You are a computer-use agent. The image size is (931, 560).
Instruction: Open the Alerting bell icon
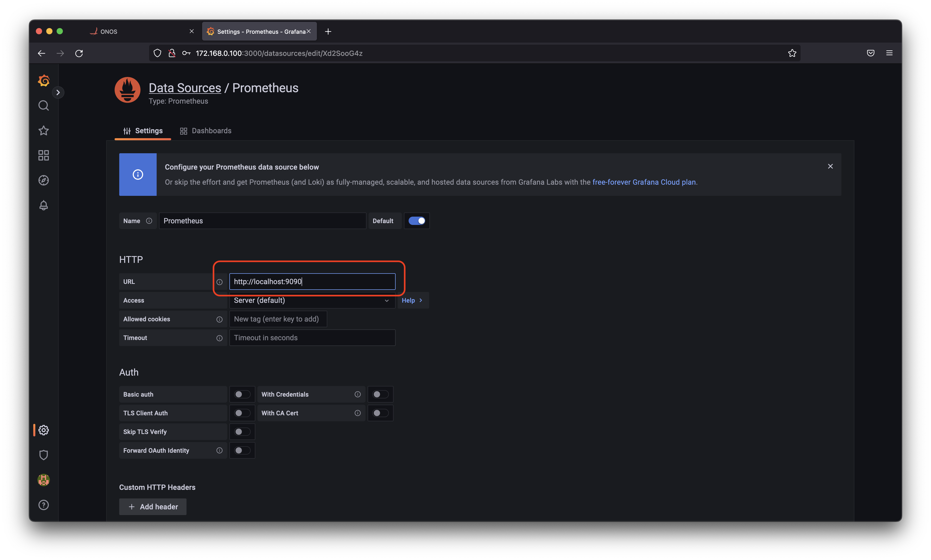coord(44,205)
